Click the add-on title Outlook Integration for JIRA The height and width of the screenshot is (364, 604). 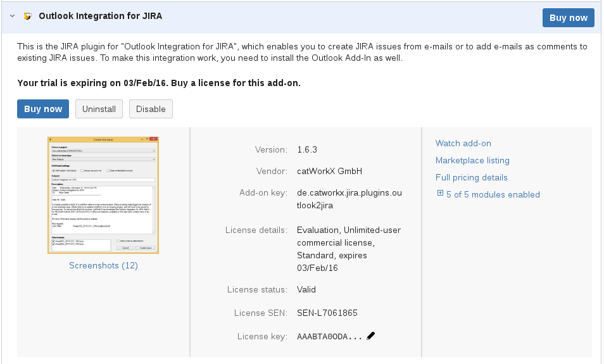pos(100,16)
